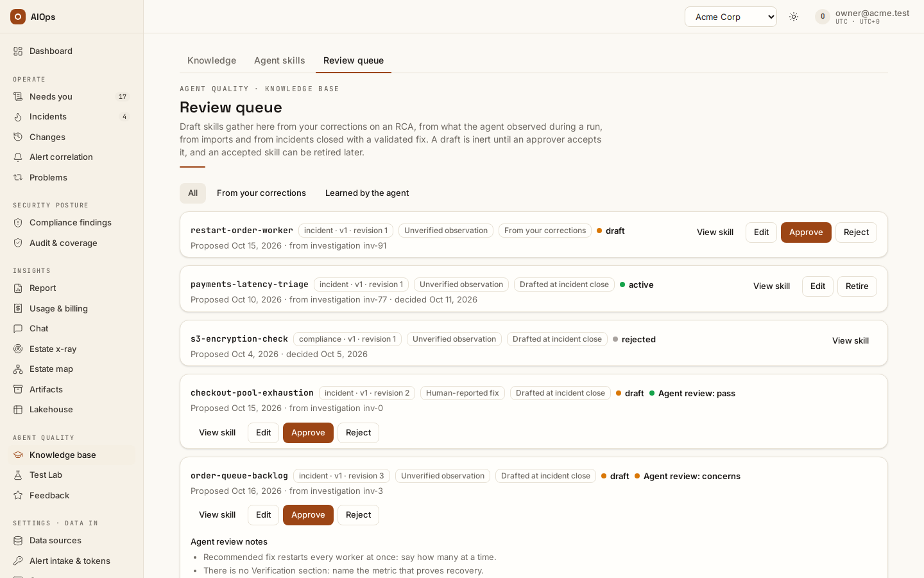The width and height of the screenshot is (924, 578).
Task: View skill for restart-order-worker
Action: 715,232
